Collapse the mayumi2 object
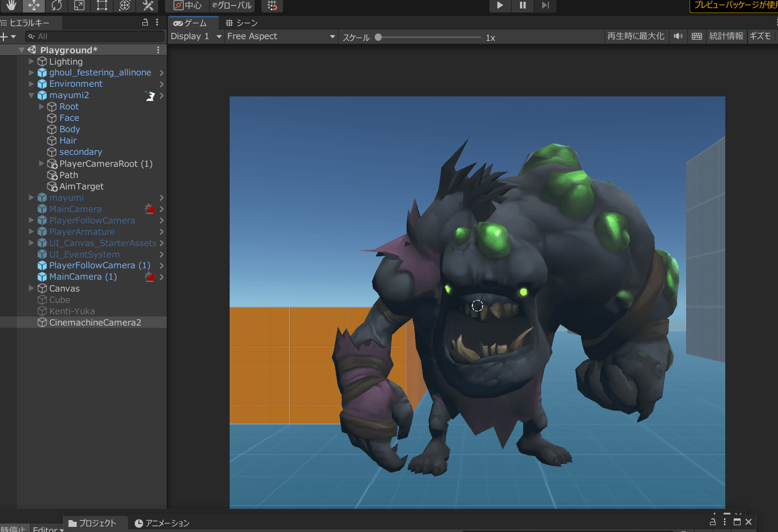The height and width of the screenshot is (532, 778). tap(31, 95)
